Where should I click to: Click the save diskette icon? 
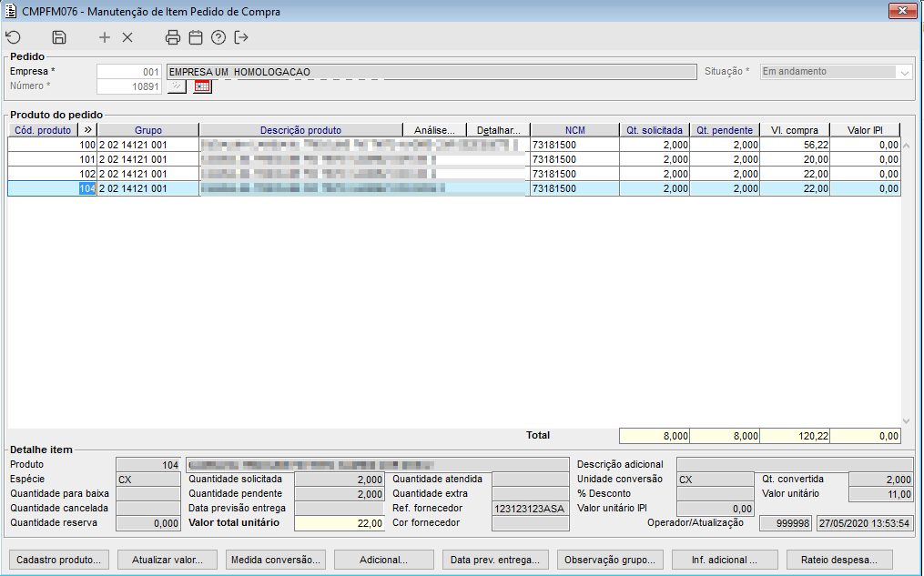[59, 37]
